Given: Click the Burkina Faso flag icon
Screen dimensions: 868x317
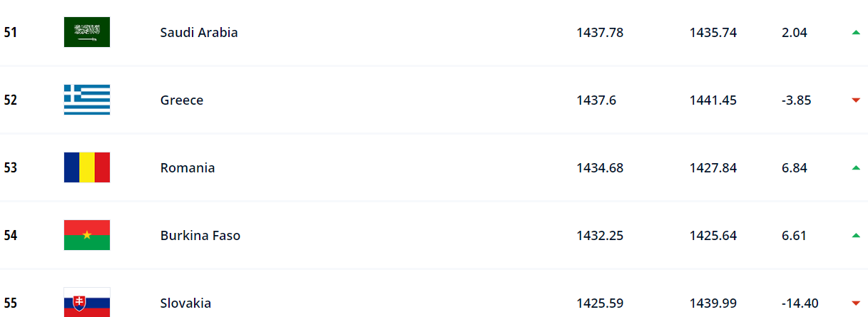Looking at the screenshot, I should pyautogui.click(x=87, y=235).
